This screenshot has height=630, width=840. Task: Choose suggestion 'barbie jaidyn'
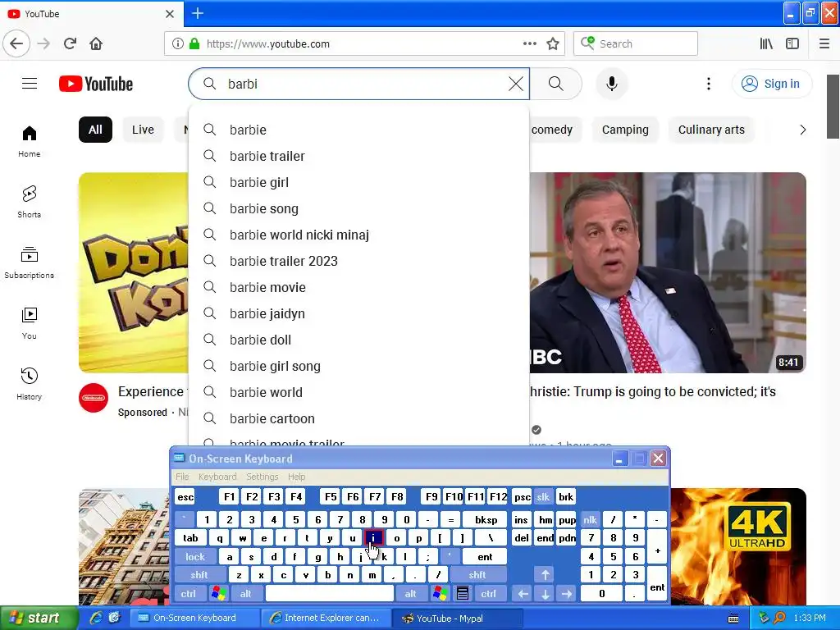coord(359,313)
